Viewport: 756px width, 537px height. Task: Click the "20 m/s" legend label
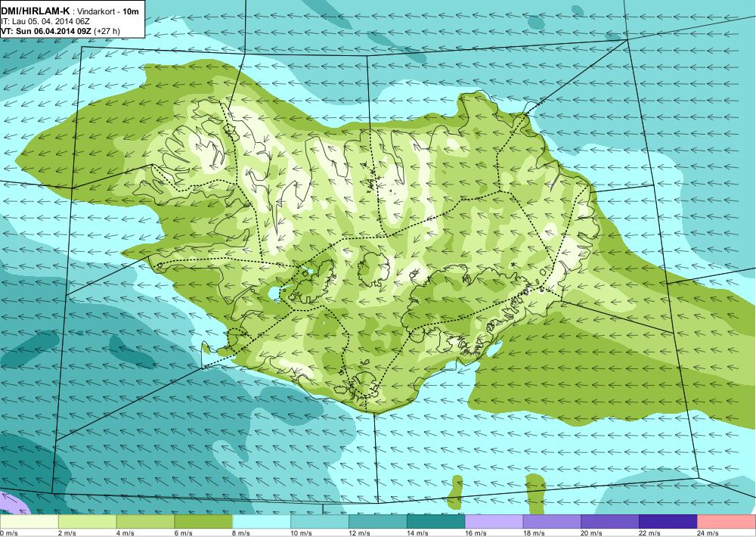(x=593, y=533)
